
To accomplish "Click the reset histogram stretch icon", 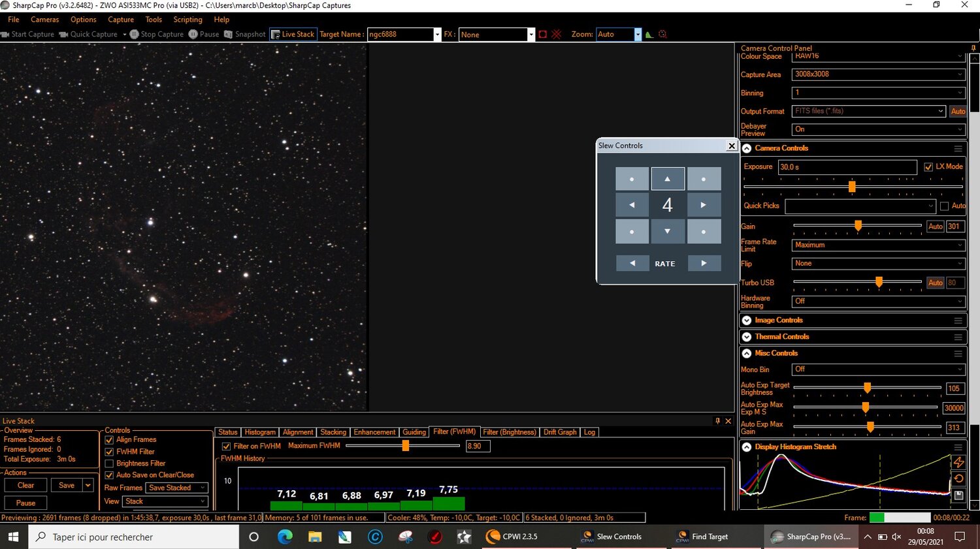I will (958, 478).
